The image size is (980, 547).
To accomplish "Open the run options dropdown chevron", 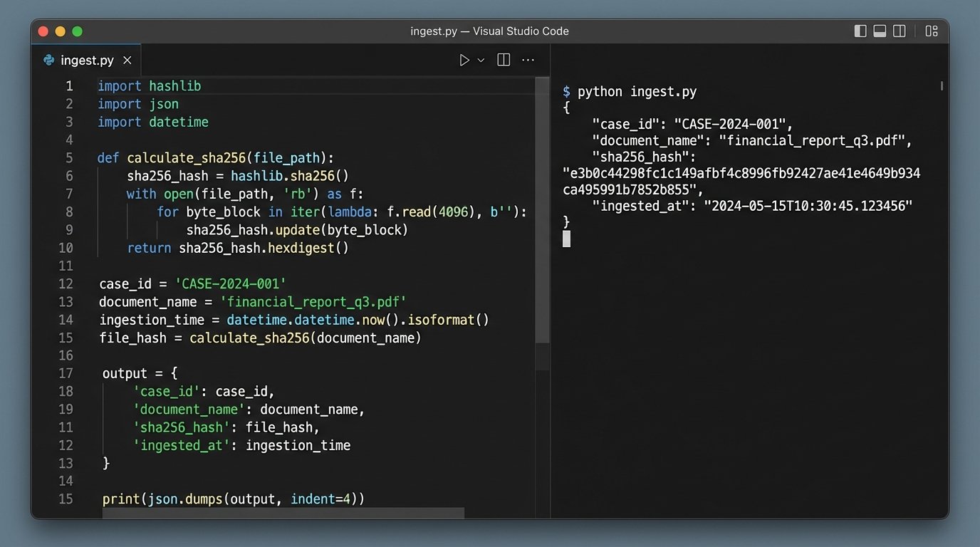I will coord(481,61).
